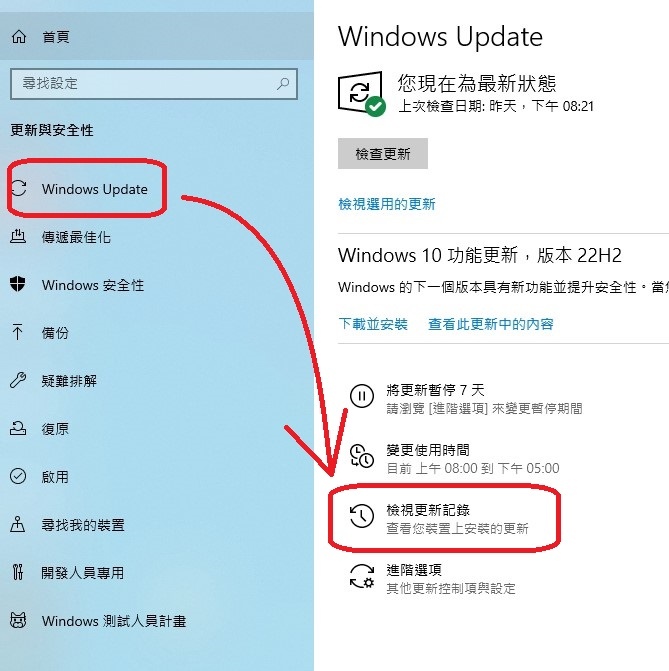
Task: Click the search magnifier icon in 尋找設定
Action: pos(283,83)
